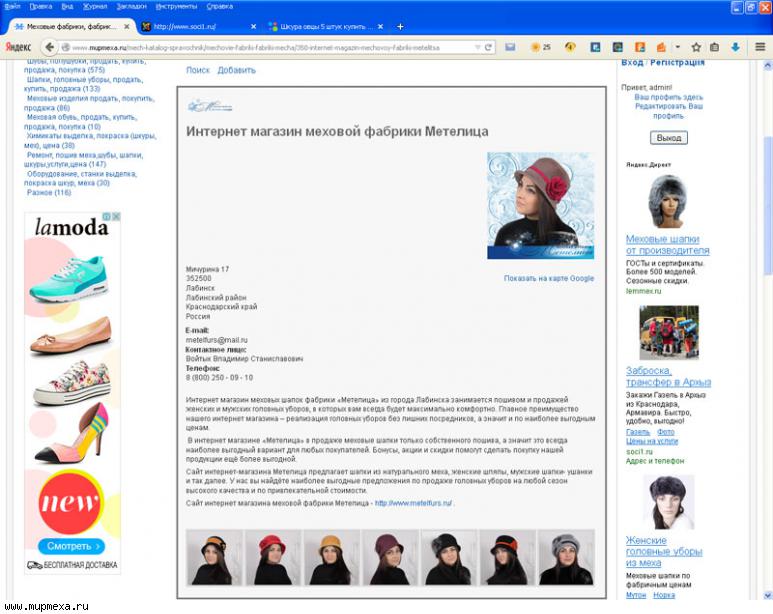Go back to previous page
This screenshot has width=773, height=614.
click(49, 47)
